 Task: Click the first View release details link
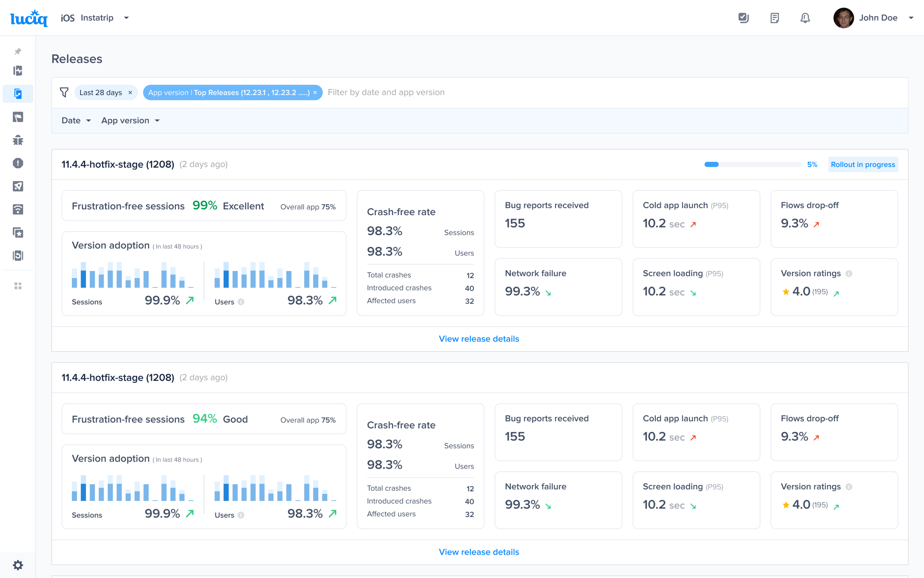point(479,338)
